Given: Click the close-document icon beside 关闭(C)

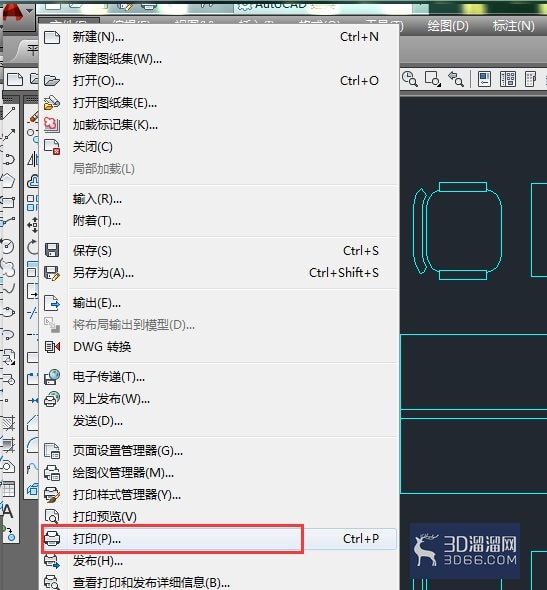Looking at the screenshot, I should 52,147.
